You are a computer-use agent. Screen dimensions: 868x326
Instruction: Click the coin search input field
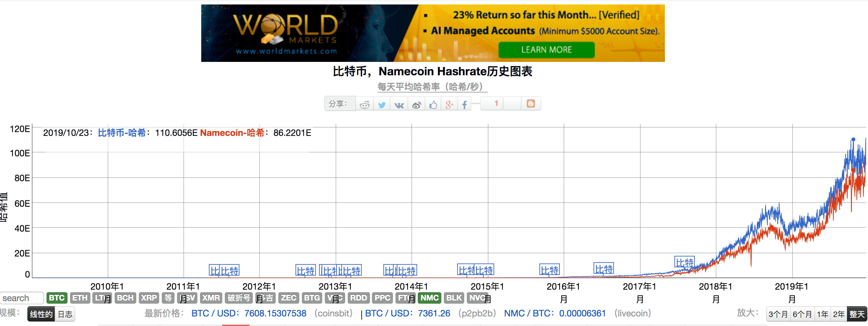tap(22, 298)
